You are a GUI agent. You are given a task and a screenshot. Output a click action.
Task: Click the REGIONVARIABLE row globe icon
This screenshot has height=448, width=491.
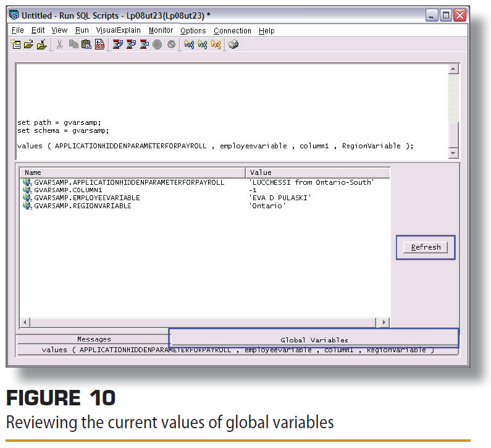[x=27, y=206]
